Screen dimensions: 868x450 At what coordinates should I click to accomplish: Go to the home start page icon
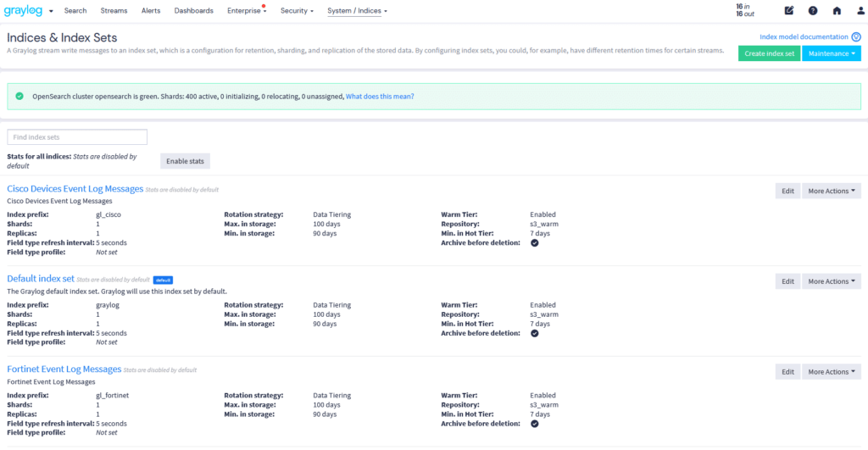[x=837, y=11]
